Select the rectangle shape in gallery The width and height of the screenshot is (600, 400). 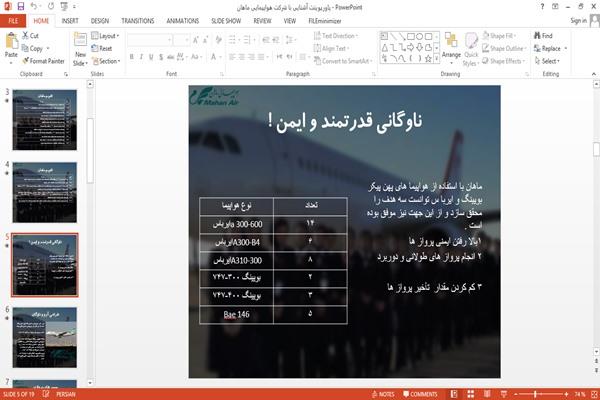(411, 37)
